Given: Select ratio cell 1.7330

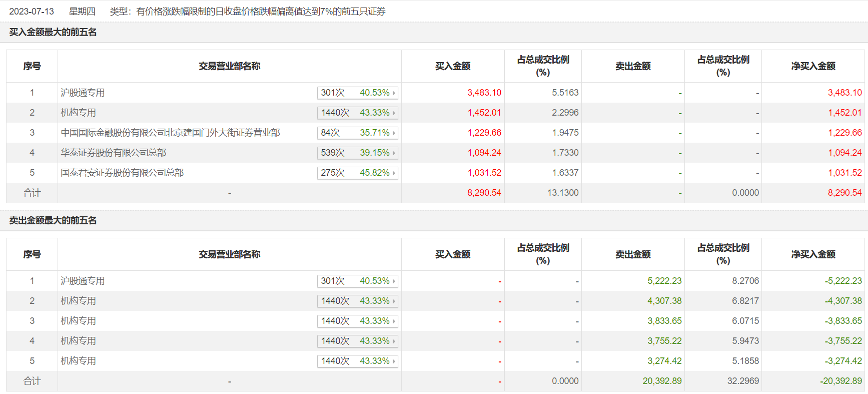Looking at the screenshot, I should pyautogui.click(x=565, y=153).
